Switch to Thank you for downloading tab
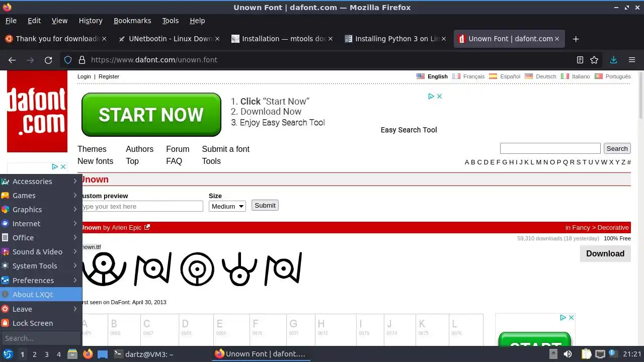 (55, 39)
